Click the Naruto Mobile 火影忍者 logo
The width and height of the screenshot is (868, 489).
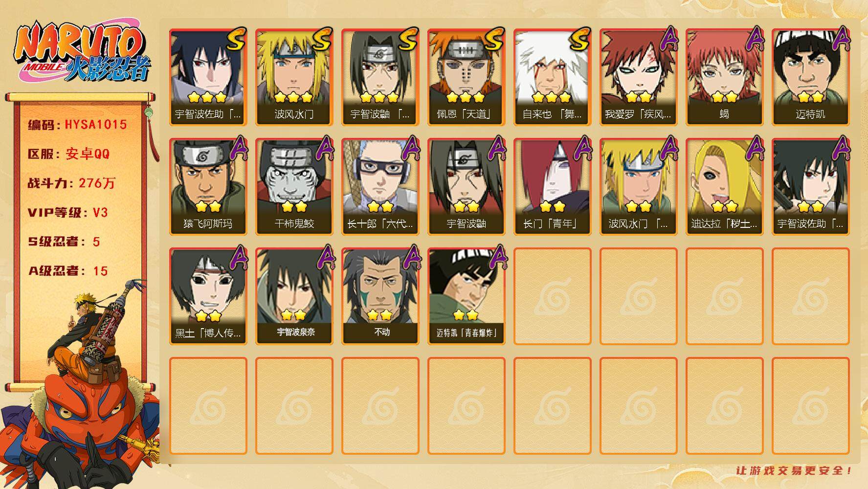[x=82, y=53]
